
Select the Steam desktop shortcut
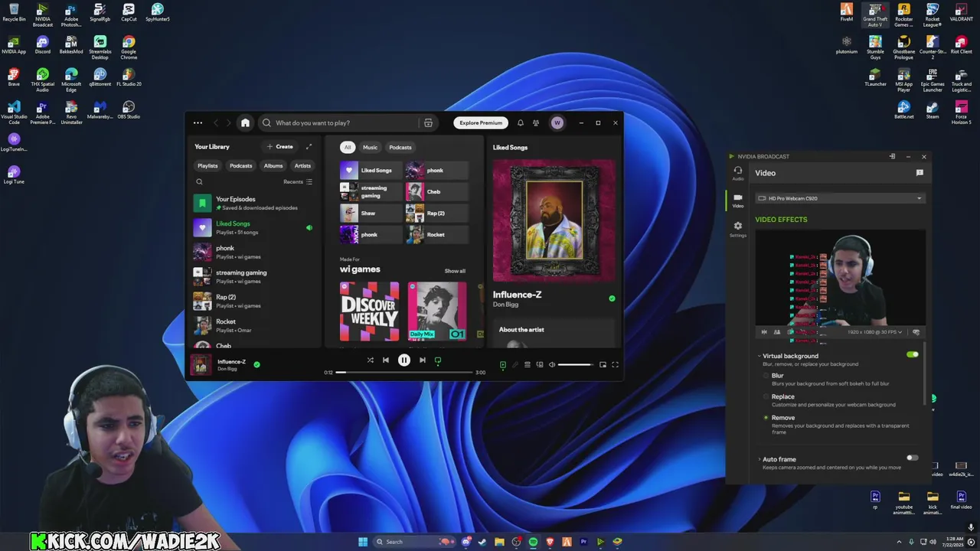(x=933, y=110)
